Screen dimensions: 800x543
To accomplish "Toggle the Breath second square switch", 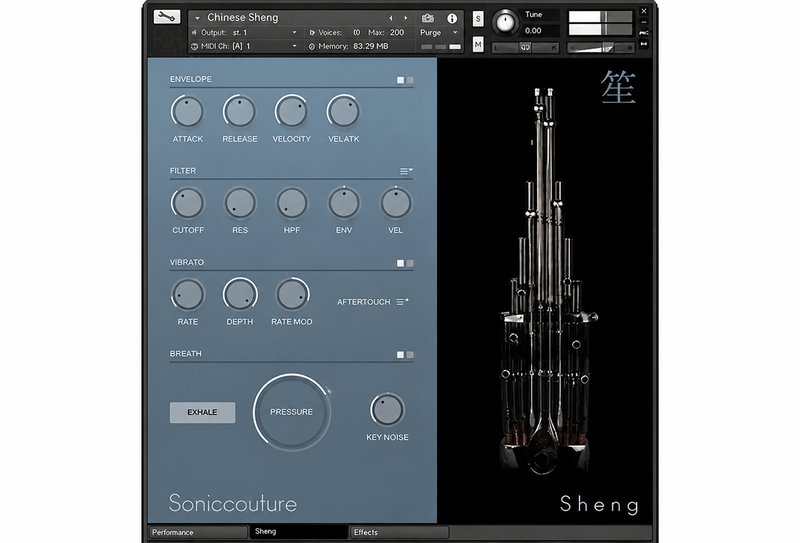I will click(410, 355).
